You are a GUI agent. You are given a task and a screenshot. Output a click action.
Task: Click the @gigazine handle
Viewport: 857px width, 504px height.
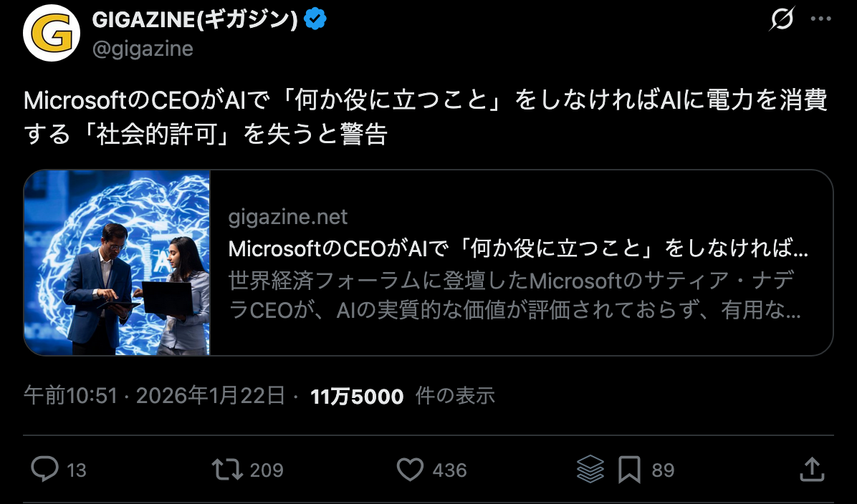tap(143, 48)
